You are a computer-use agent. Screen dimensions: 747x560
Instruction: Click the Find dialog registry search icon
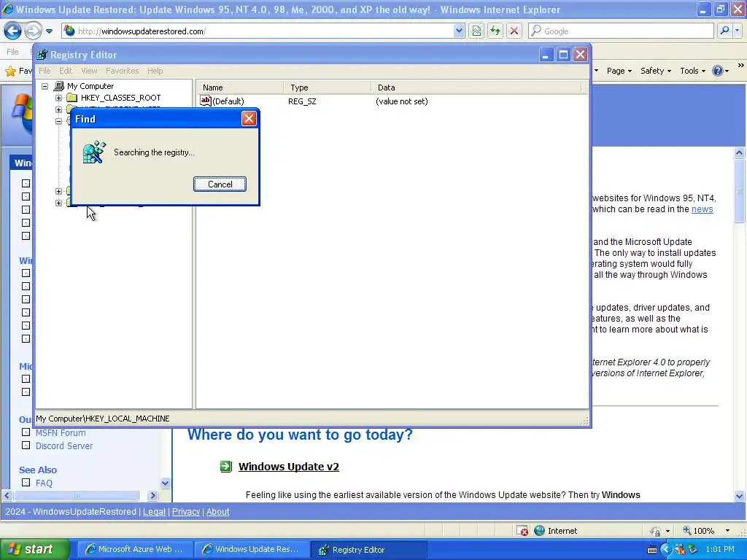(94, 152)
